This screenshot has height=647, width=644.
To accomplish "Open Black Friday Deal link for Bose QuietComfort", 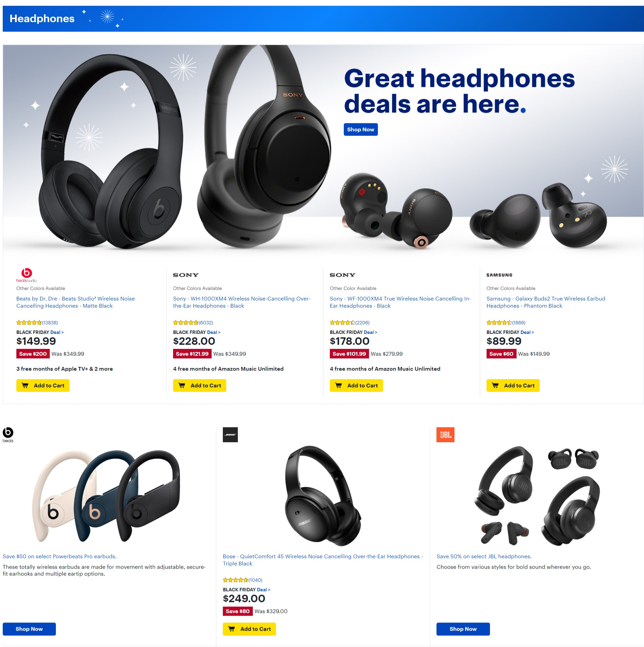I will click(263, 590).
